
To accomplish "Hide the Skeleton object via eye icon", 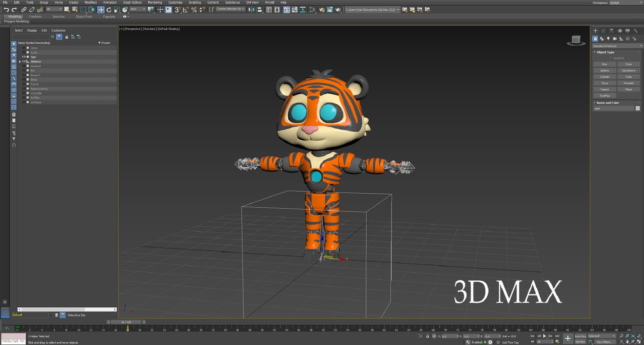I will (24, 62).
